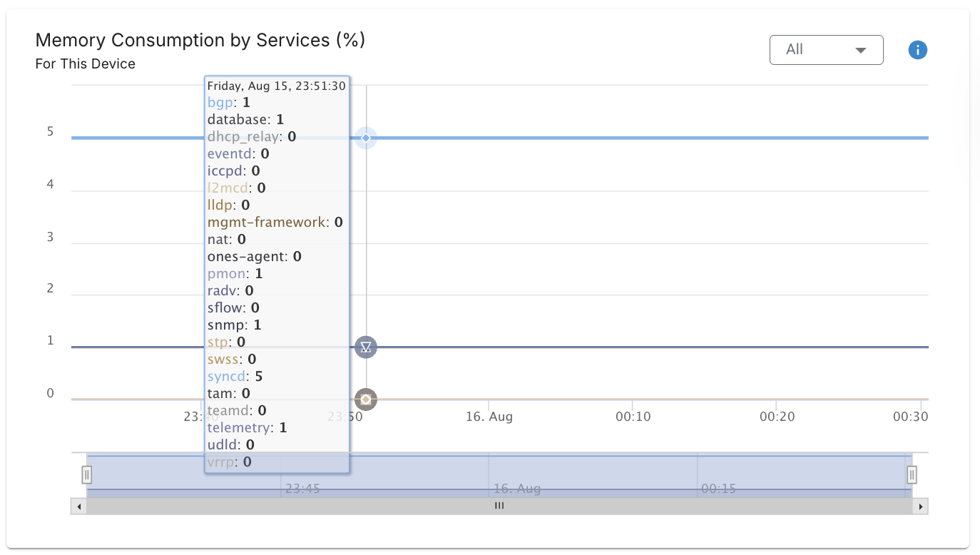The height and width of the screenshot is (555, 980).
Task: Open the All services filter dropdown
Action: click(826, 50)
